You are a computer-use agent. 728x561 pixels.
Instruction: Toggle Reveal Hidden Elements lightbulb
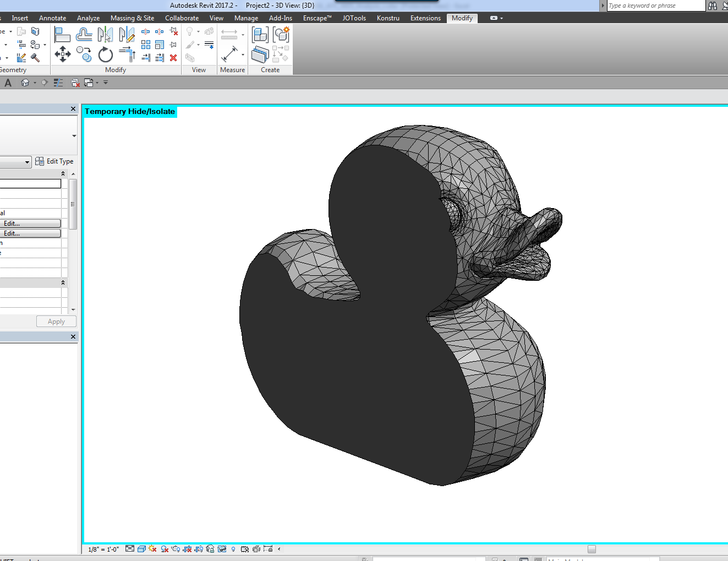tap(233, 549)
